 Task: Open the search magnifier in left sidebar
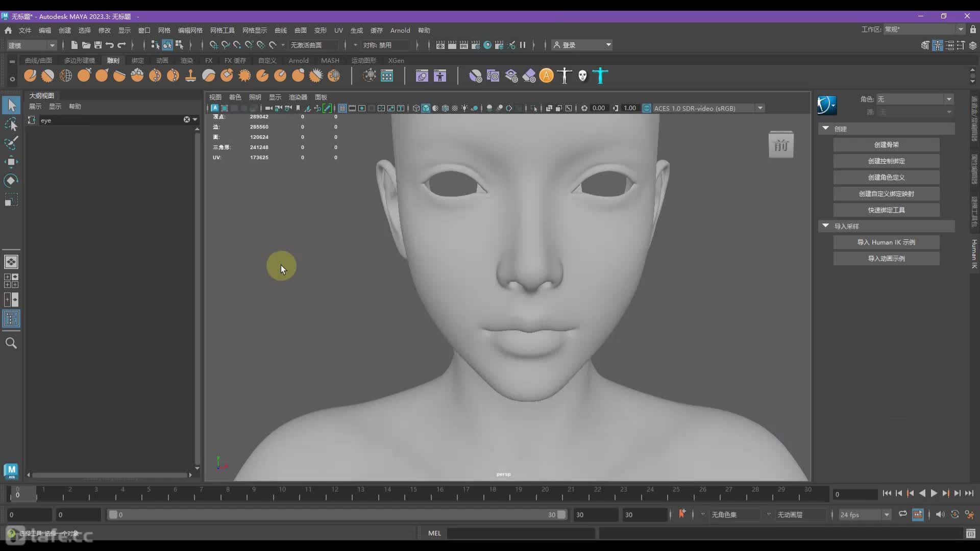[11, 343]
